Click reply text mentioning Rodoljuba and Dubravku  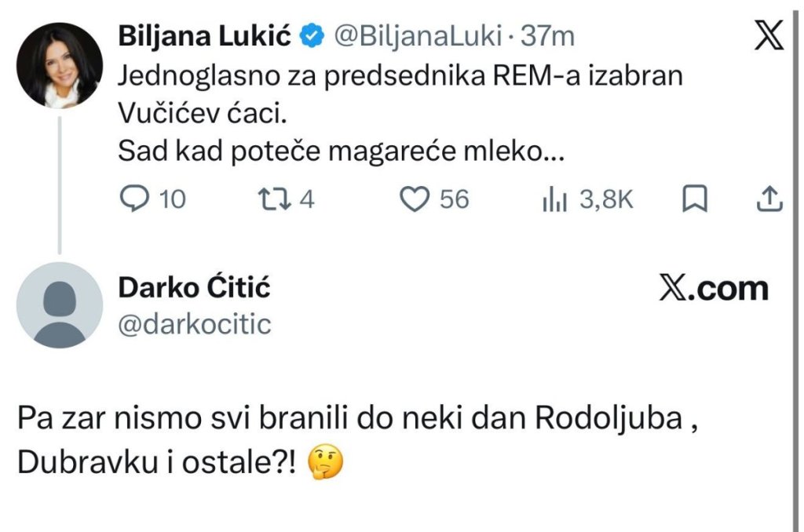click(358, 441)
